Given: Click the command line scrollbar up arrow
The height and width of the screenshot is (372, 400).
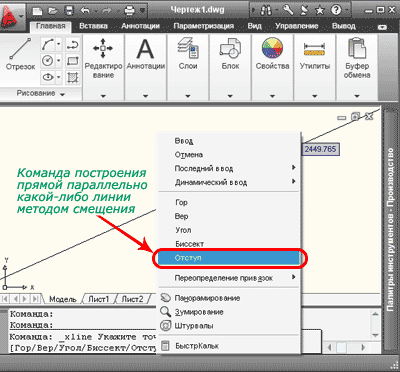Looking at the screenshot, I should point(375,314).
